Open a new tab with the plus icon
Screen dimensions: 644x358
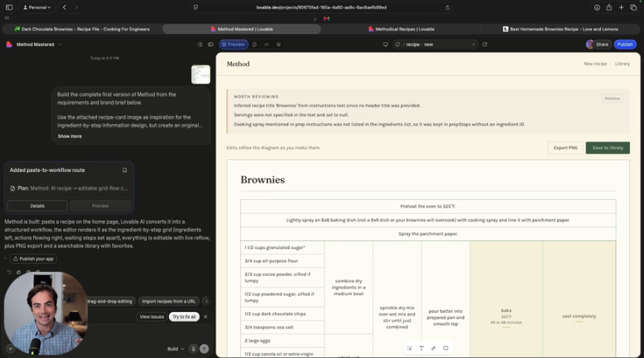click(622, 7)
